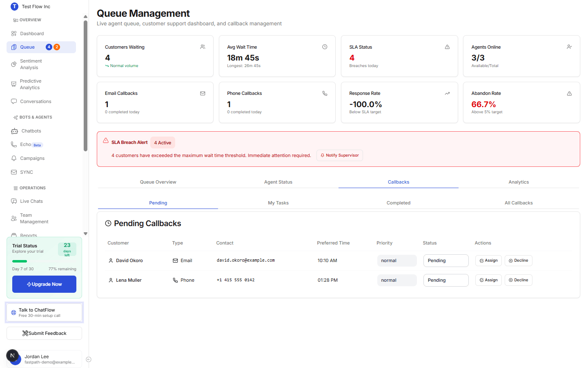Select the My Tasks sub-tab
The width and height of the screenshot is (588, 368).
[278, 203]
